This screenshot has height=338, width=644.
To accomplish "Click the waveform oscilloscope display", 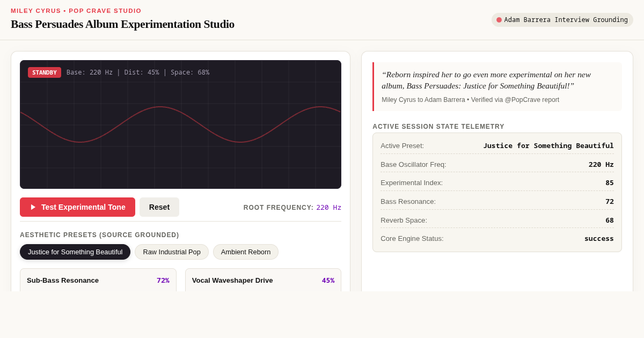I will (180, 124).
